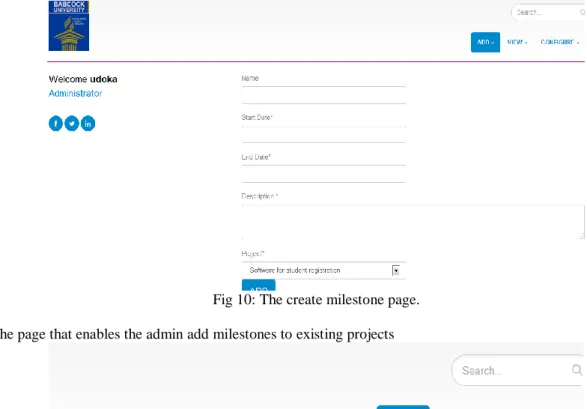Click the Administrator link
This screenshot has width=587, height=409.
[75, 94]
